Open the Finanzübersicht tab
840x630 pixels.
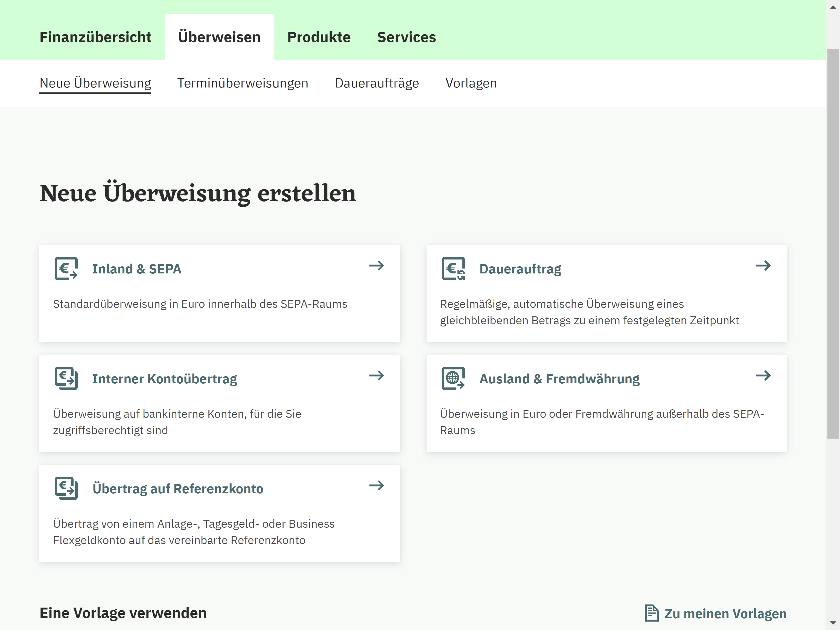(x=95, y=37)
